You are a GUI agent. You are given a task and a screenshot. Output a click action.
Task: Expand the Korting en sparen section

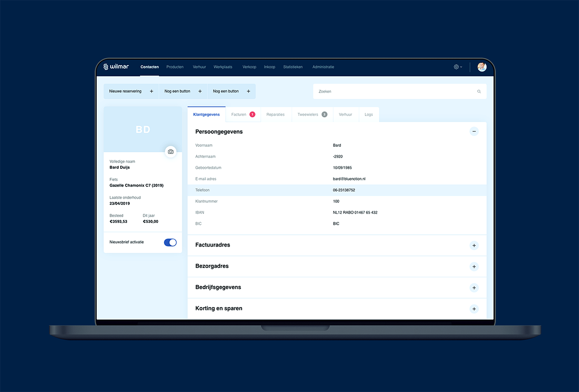(x=474, y=309)
